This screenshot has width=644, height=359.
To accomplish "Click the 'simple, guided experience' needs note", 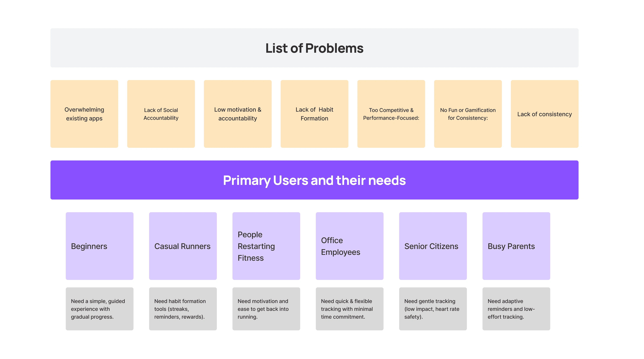I will (x=99, y=309).
